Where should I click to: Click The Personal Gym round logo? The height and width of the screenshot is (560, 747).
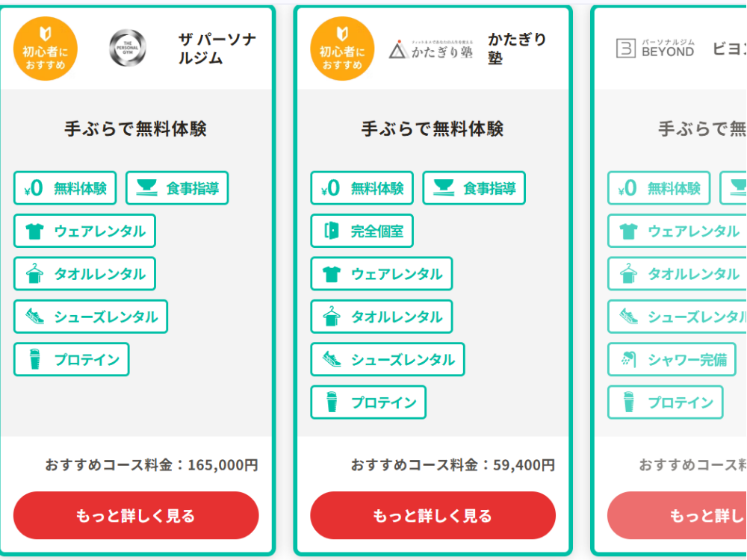click(128, 49)
